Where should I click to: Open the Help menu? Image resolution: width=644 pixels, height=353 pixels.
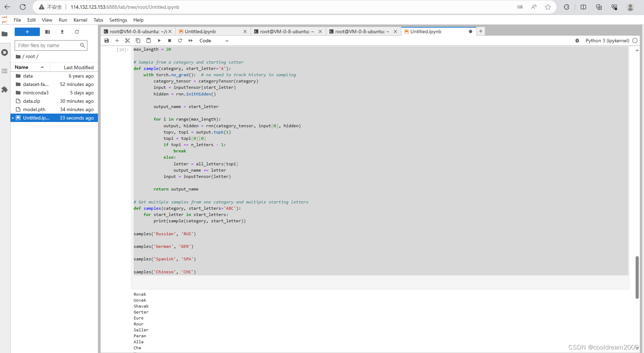tap(138, 20)
